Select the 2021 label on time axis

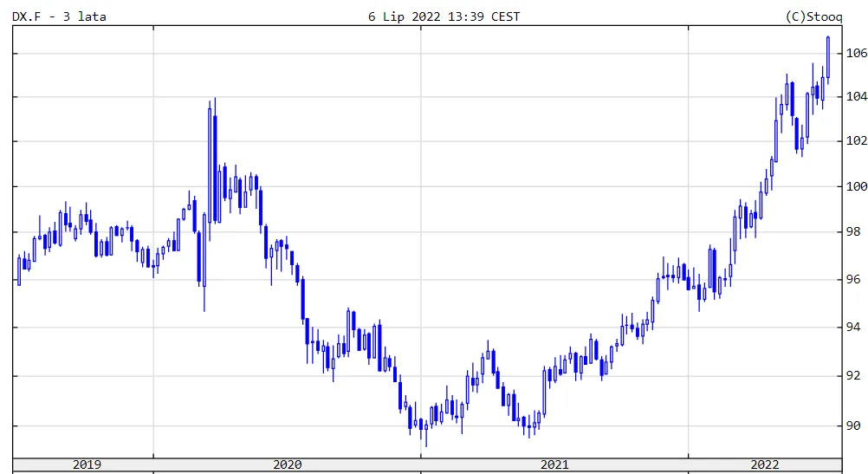(x=554, y=464)
